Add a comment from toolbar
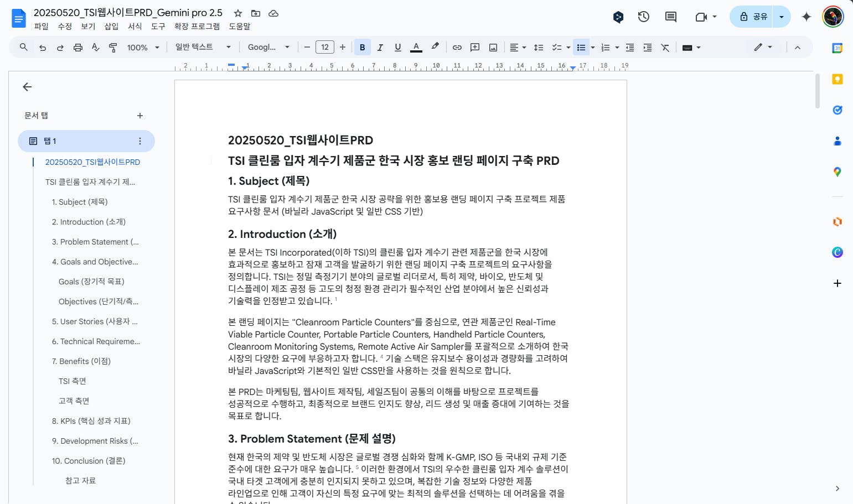853x504 pixels. (x=475, y=48)
